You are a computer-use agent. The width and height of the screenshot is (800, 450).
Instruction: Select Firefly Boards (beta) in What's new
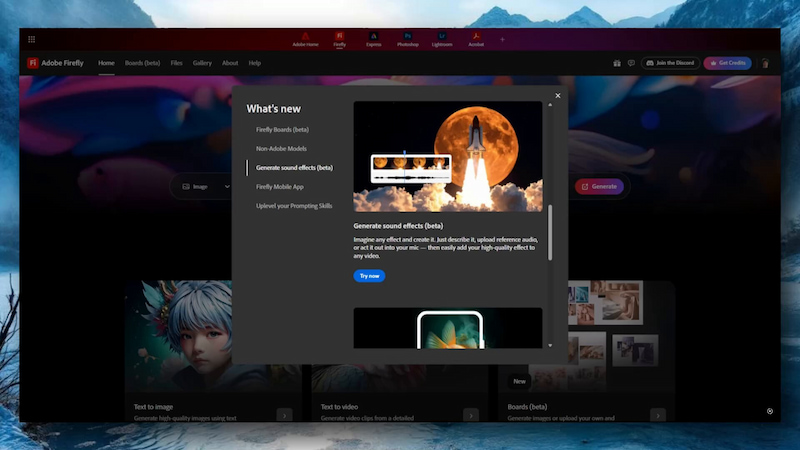click(x=282, y=130)
